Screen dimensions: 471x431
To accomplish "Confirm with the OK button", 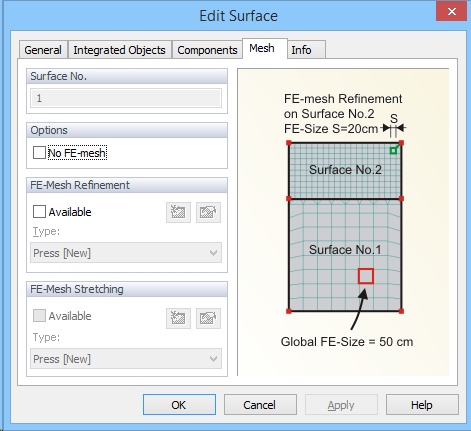I will click(x=179, y=405).
